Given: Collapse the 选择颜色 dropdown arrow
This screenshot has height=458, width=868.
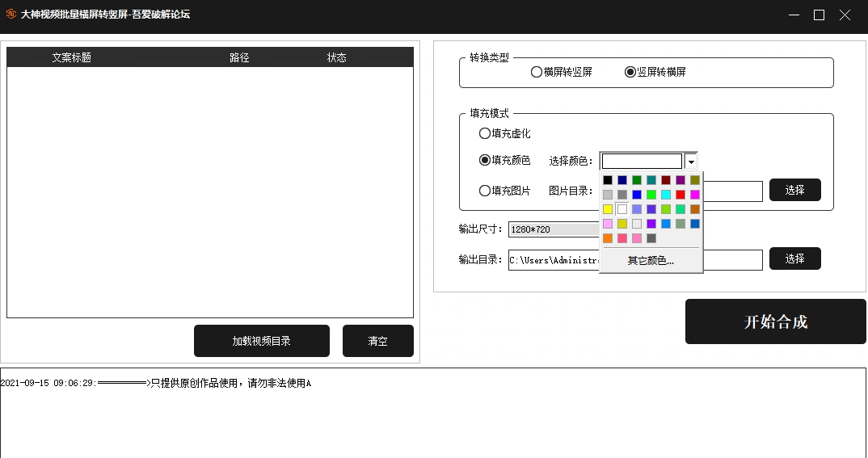Looking at the screenshot, I should tap(690, 162).
